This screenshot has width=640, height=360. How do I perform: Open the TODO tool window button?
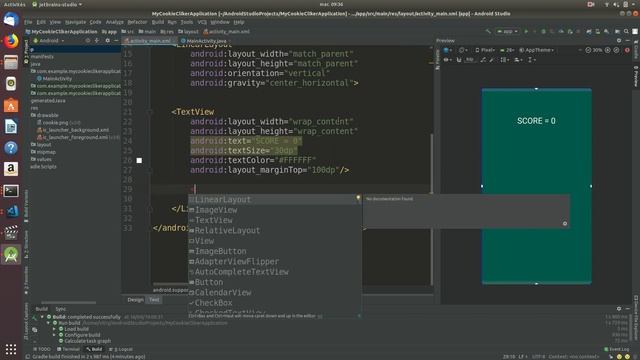42,349
